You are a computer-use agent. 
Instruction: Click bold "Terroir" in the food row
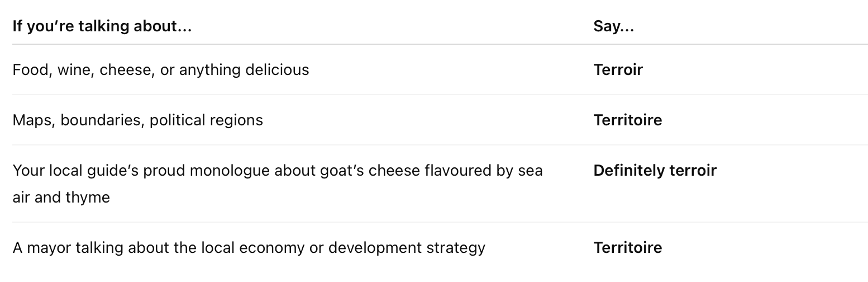click(x=618, y=70)
